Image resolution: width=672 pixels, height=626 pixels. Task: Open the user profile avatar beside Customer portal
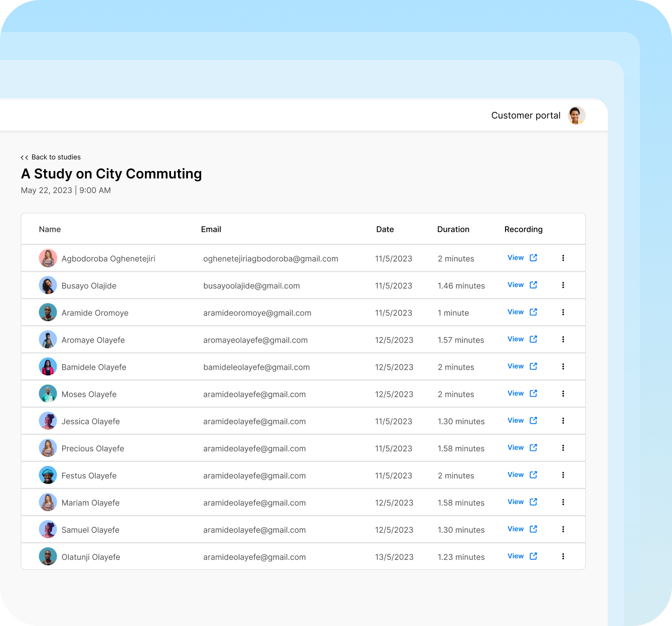(x=577, y=115)
